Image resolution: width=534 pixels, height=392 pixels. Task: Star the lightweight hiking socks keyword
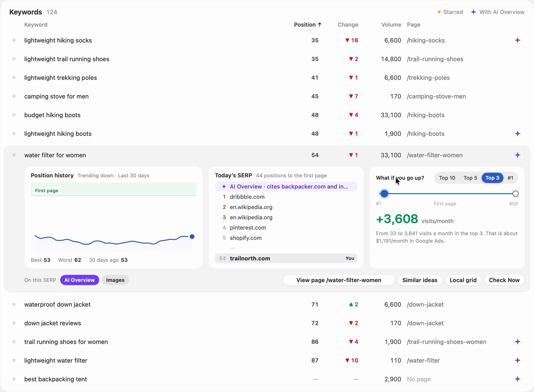coord(14,40)
